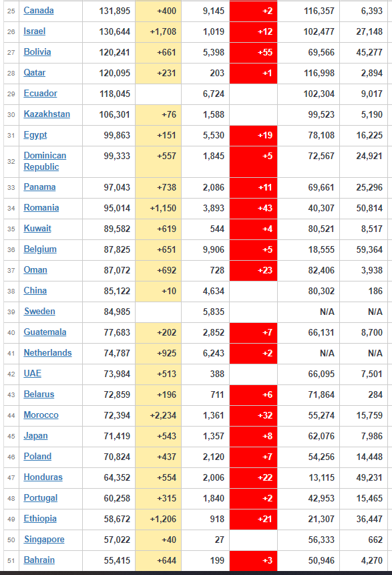Screen dimensions: 392x575
Task: Open the Canada country link
Action: tap(39, 10)
